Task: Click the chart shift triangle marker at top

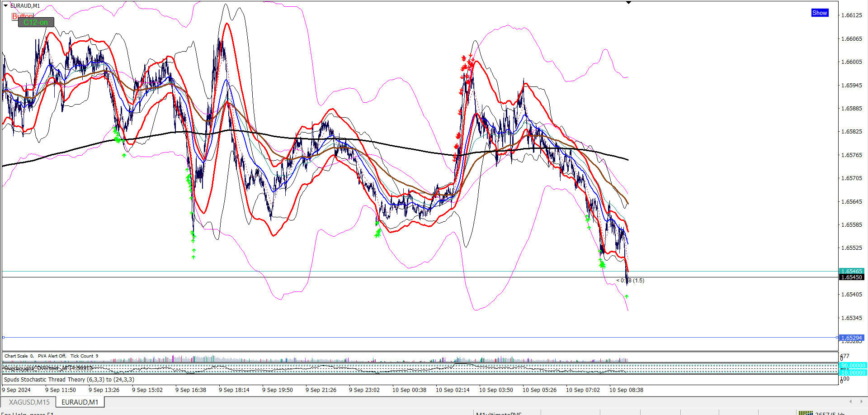Action: [x=628, y=3]
